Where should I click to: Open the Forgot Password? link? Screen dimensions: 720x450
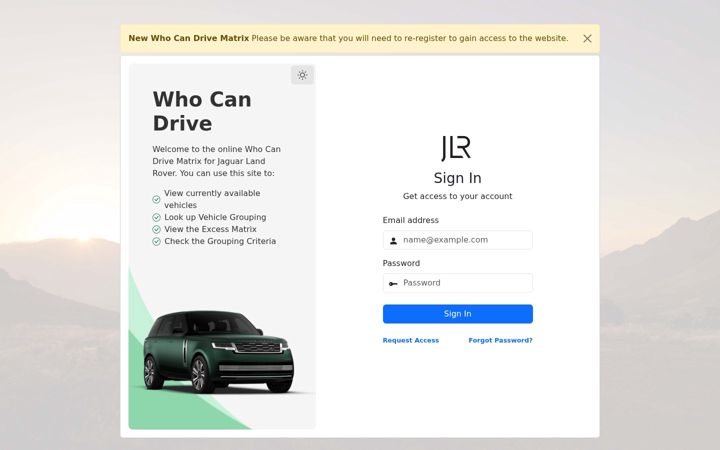(x=501, y=340)
